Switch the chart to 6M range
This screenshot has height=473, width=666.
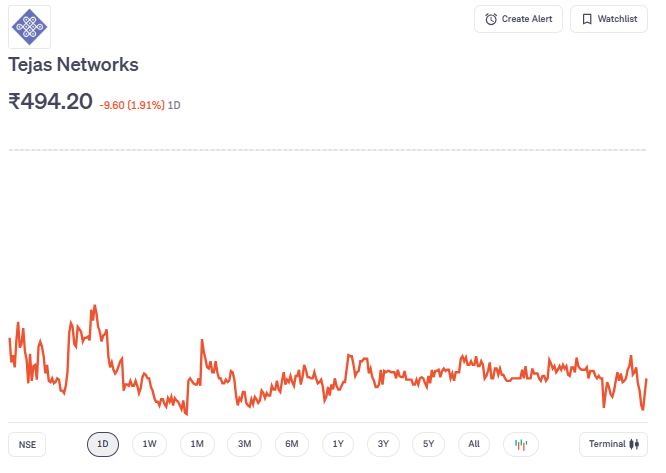pos(291,444)
